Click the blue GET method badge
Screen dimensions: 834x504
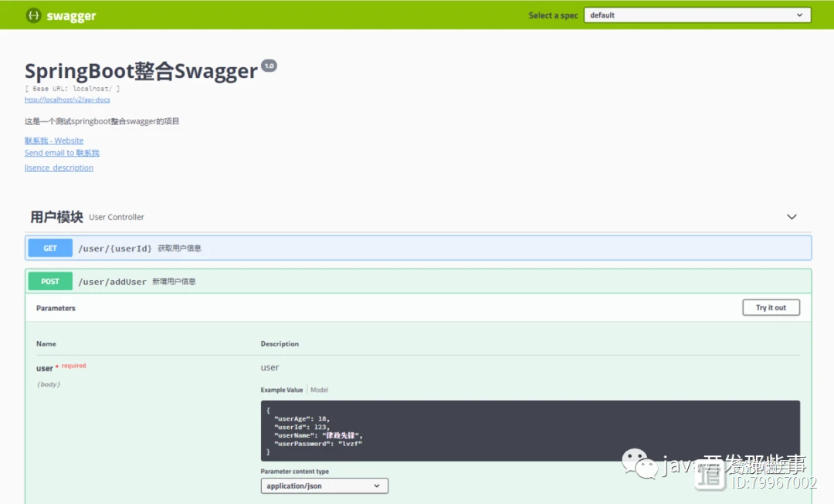click(x=50, y=249)
